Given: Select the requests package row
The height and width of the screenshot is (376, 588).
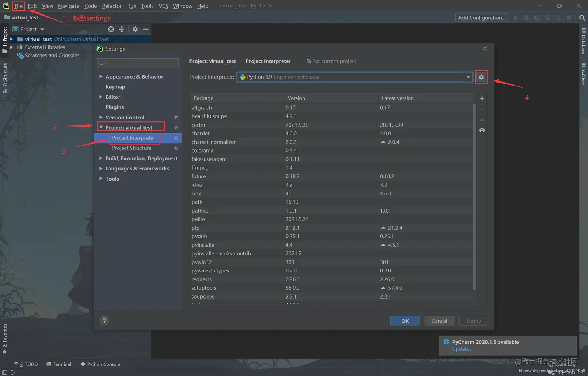Looking at the screenshot, I should click(331, 279).
